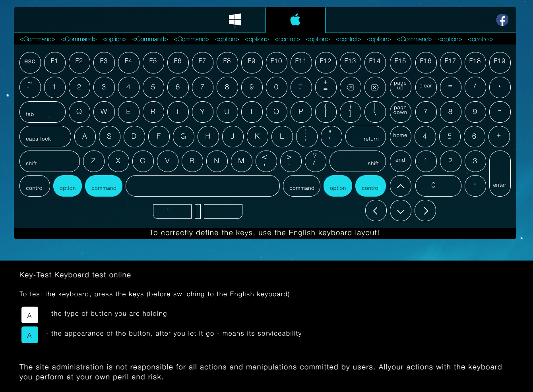
Task: Click the wide spacebar key
Action: point(203,186)
